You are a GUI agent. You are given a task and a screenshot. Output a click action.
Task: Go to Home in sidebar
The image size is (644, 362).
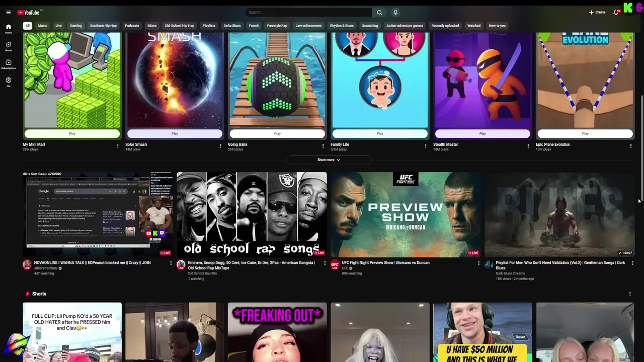8,29
